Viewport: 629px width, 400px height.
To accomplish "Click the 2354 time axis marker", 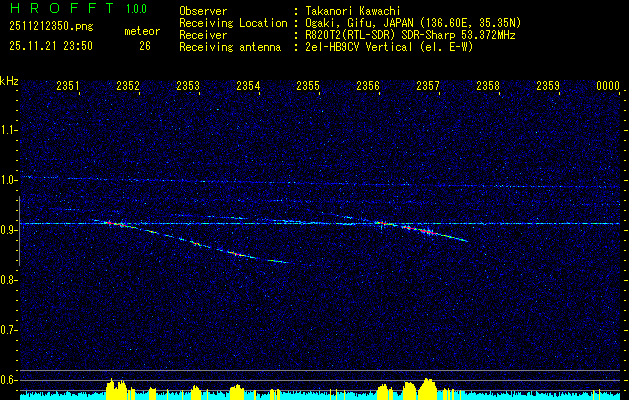I will tap(248, 86).
